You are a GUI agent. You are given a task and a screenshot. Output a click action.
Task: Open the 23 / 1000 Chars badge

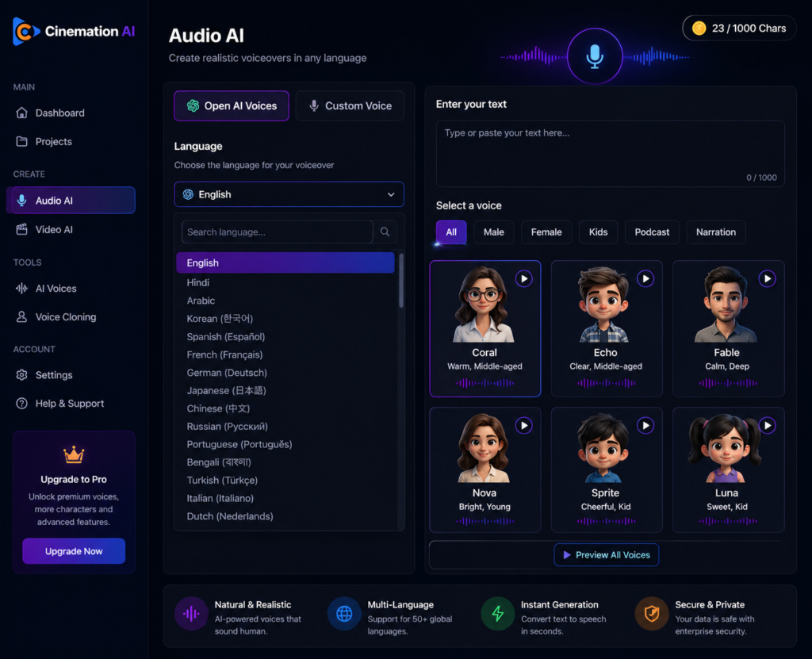pyautogui.click(x=740, y=28)
